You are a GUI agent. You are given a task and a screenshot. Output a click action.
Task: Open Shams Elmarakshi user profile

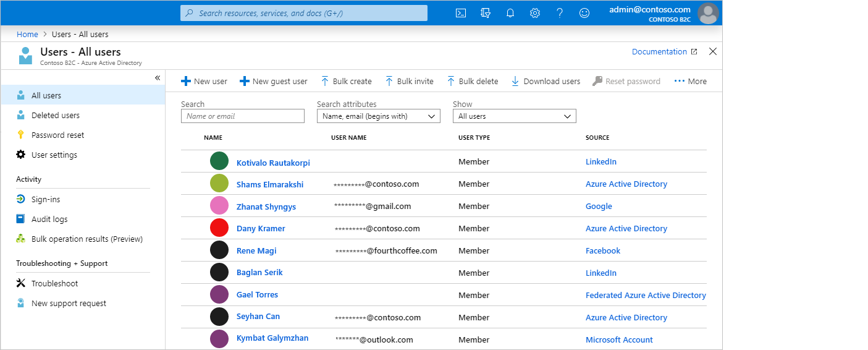[x=269, y=184]
